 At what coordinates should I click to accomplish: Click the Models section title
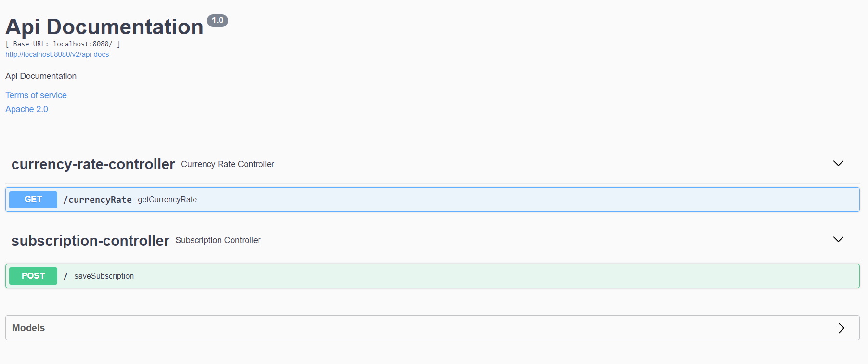pos(28,328)
